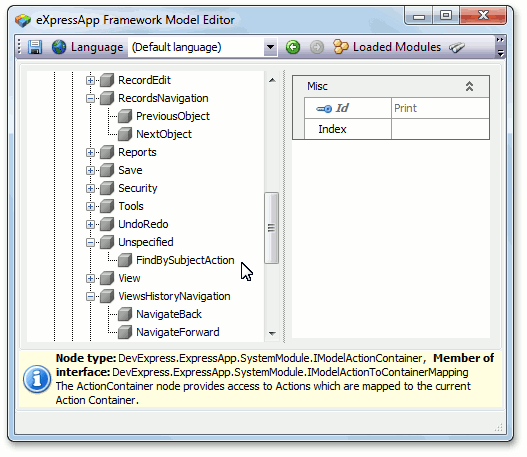Select the NavigateForward tree item
Screen dimensions: 527x457
click(177, 332)
